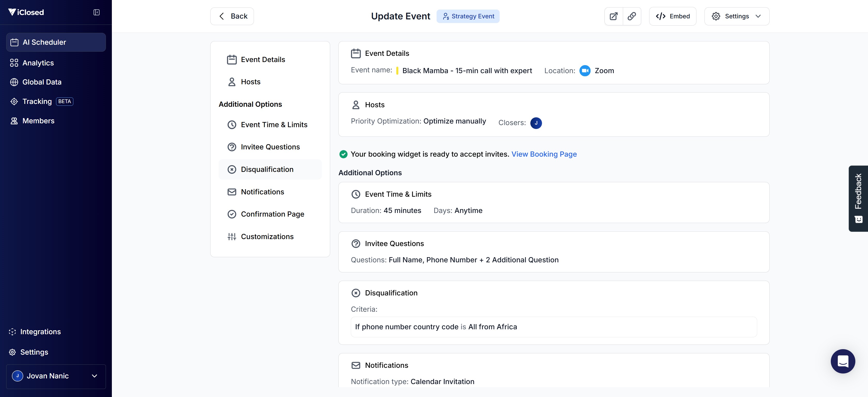Open the chat support bubble
The height and width of the screenshot is (397, 868).
pos(842,361)
